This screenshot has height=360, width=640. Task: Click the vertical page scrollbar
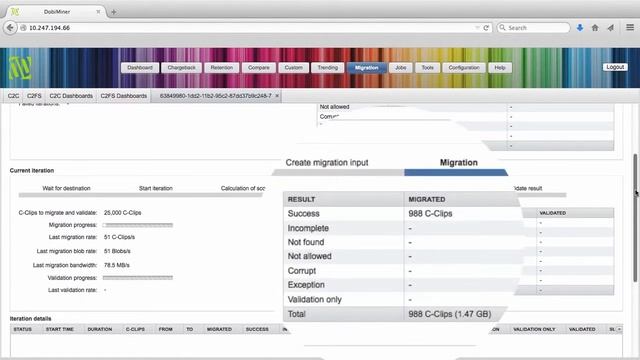pyautogui.click(x=636, y=218)
